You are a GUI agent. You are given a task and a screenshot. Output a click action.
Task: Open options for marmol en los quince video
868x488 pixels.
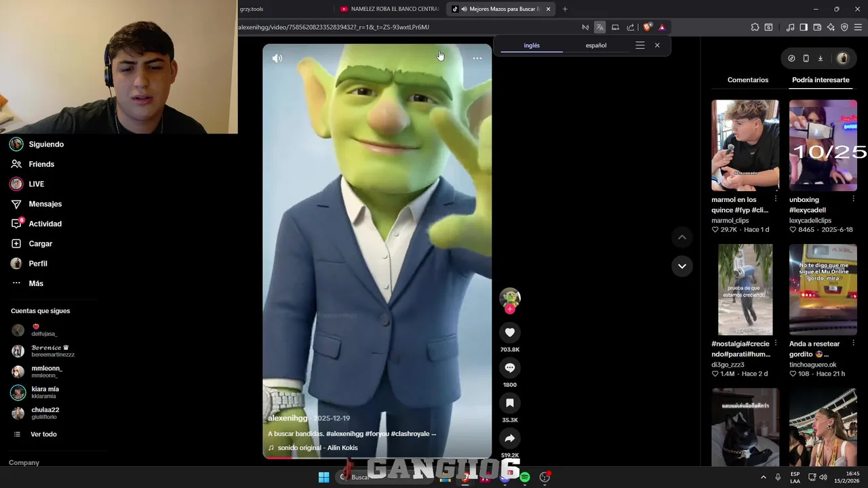tap(776, 199)
